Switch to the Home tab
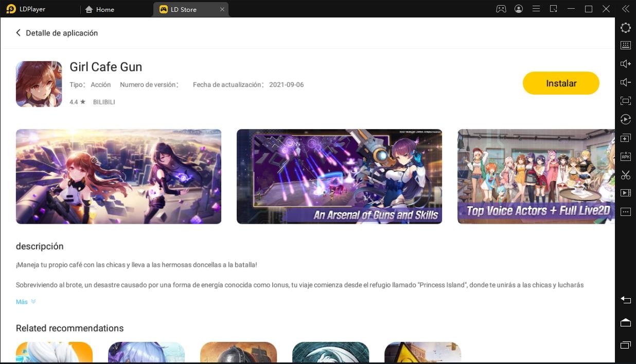 tap(100, 9)
